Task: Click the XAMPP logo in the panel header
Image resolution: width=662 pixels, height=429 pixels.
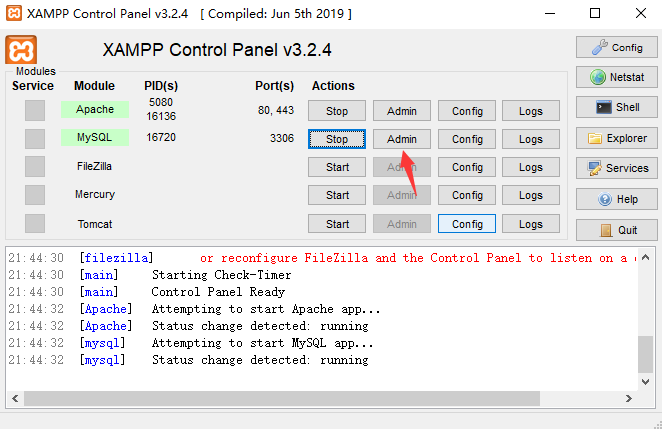Action: (x=21, y=50)
